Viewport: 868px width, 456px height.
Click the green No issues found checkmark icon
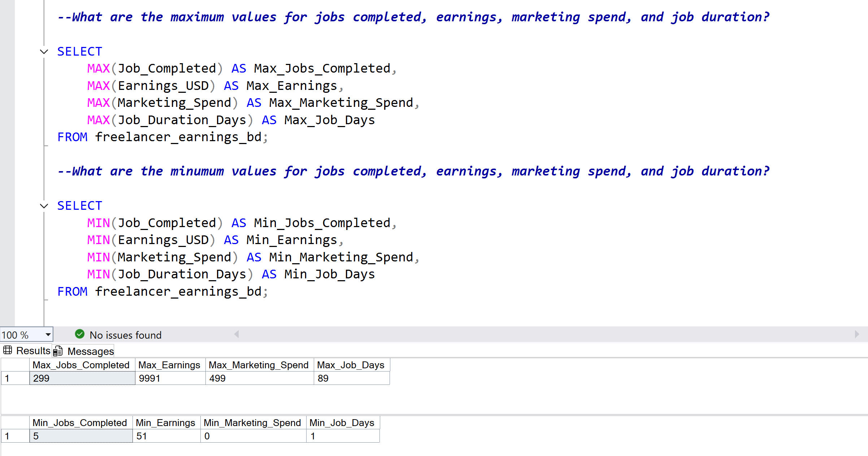[79, 334]
